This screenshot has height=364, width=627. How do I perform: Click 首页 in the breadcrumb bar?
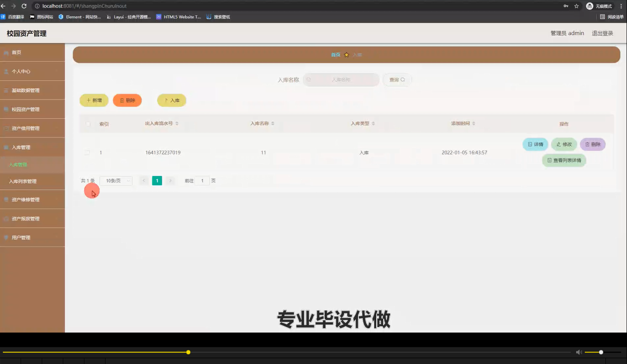pyautogui.click(x=335, y=54)
